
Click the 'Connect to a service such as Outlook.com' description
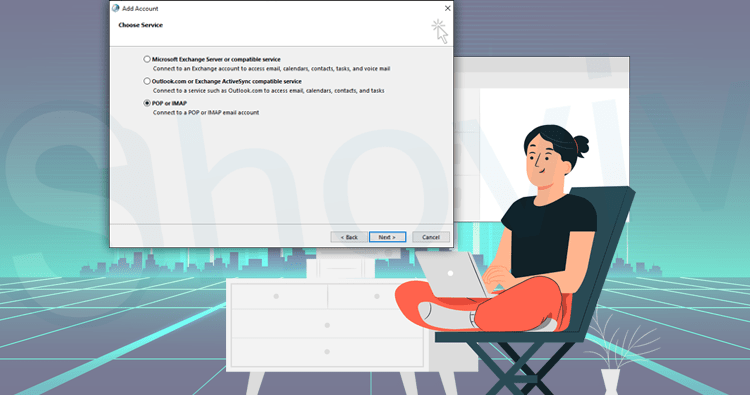click(269, 91)
